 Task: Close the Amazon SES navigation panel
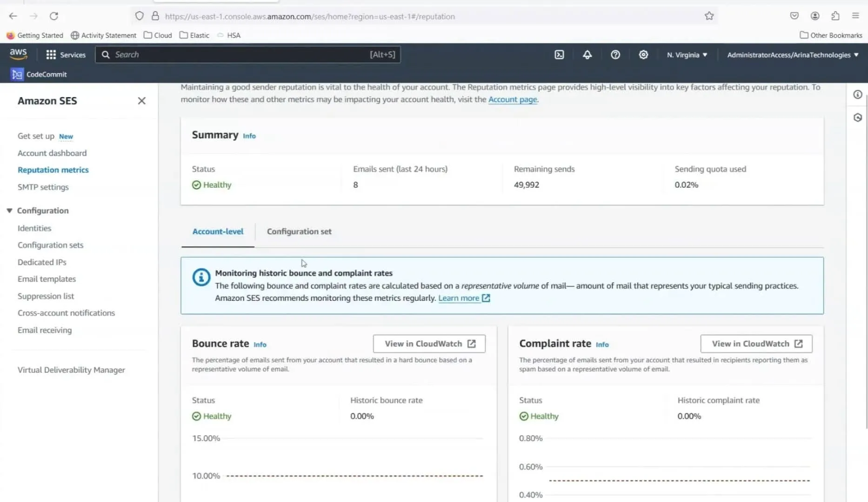pos(141,101)
